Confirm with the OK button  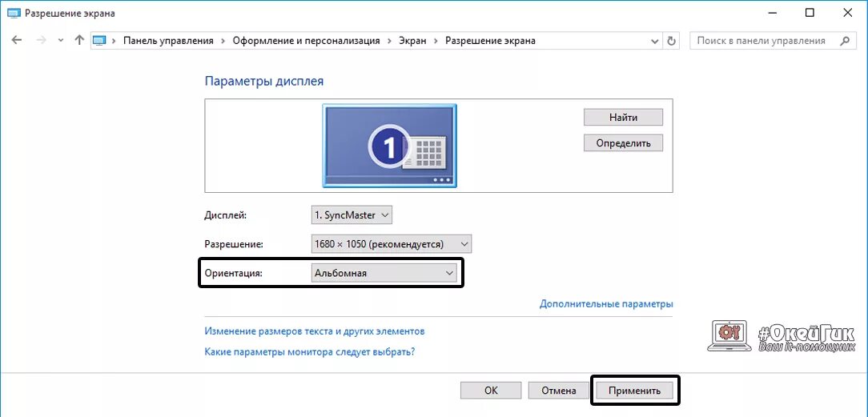coord(491,391)
